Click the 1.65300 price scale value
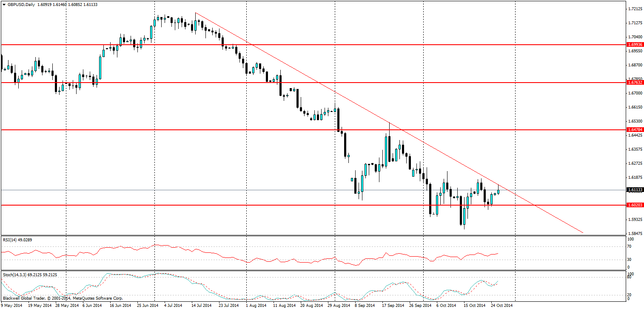This screenshot has width=644, height=309. tap(635, 121)
